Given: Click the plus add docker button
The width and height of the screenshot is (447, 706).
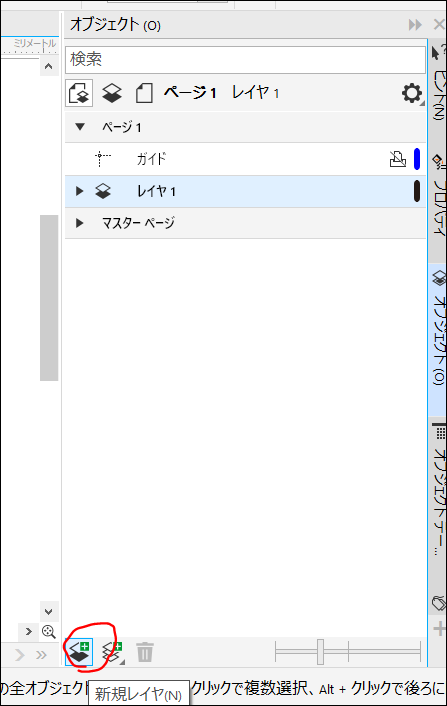Looking at the screenshot, I should click(439, 629).
